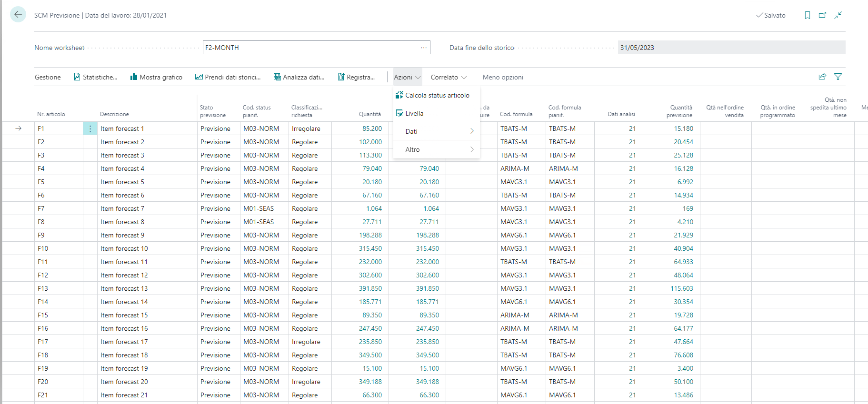Choose Livella from Azioni menu
This screenshot has width=868, height=404.
pyautogui.click(x=414, y=113)
